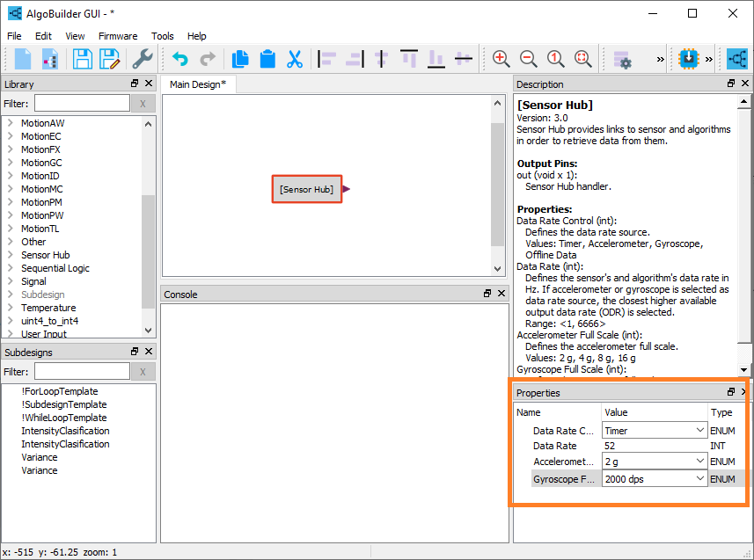Align selected blocks to the bottom

[436, 59]
